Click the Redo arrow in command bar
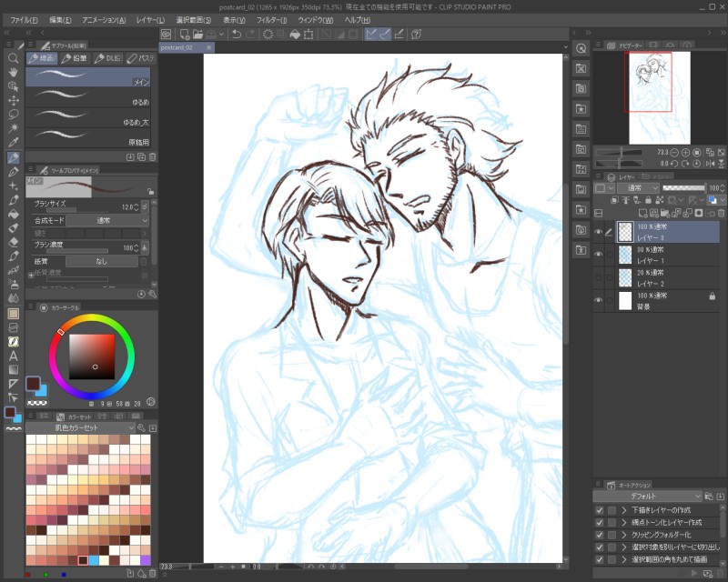The image size is (728, 582). pos(250,34)
